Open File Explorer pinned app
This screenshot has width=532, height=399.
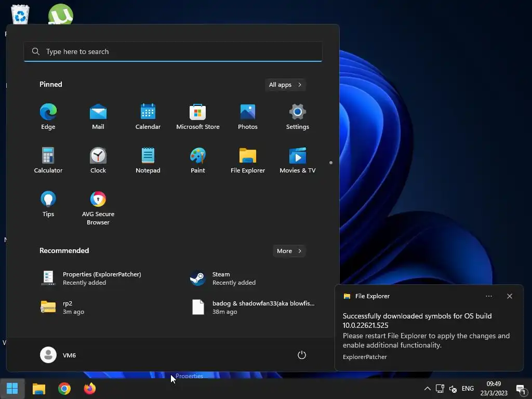(x=248, y=161)
